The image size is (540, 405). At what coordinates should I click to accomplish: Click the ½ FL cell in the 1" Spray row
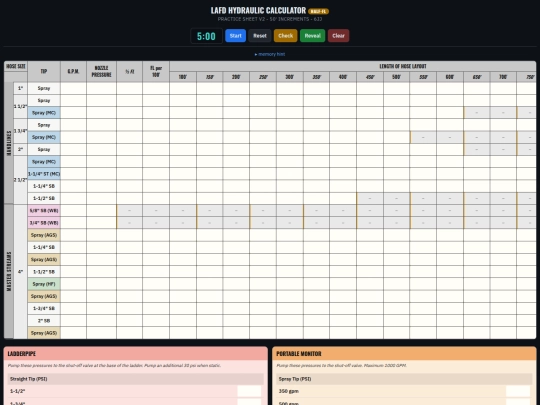129,89
